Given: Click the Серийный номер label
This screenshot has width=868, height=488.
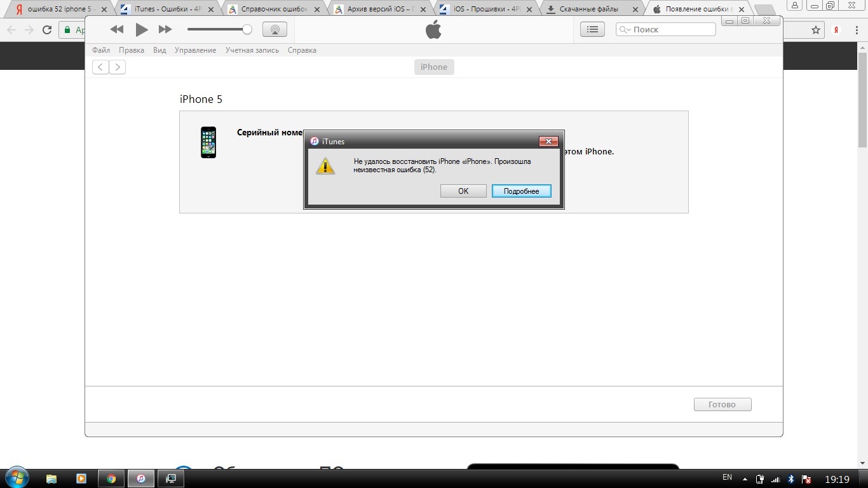Looking at the screenshot, I should click(x=270, y=132).
